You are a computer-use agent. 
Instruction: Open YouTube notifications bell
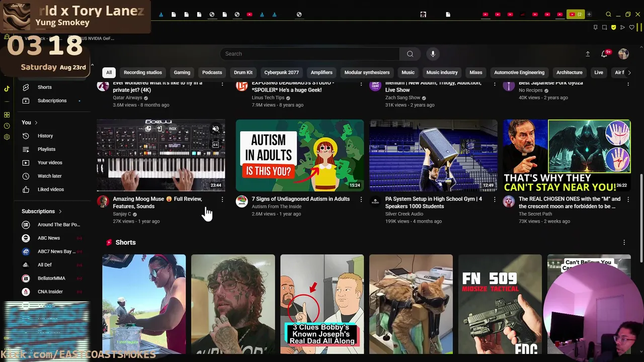[605, 54]
